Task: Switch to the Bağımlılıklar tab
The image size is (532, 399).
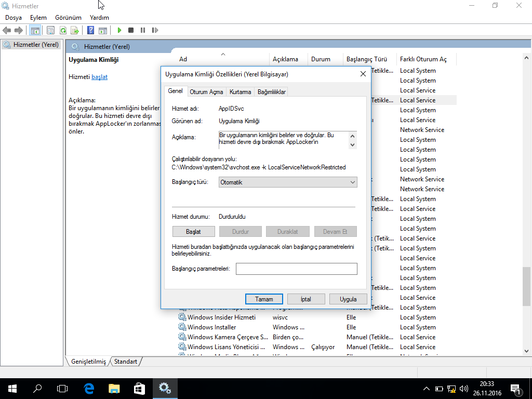Action: (x=272, y=92)
